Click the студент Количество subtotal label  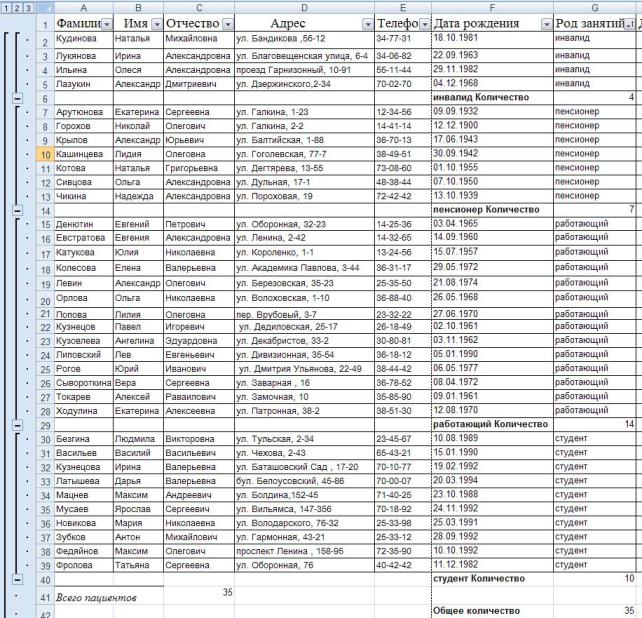pyautogui.click(x=479, y=579)
